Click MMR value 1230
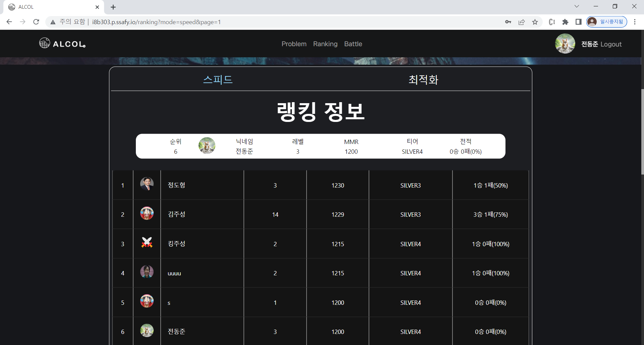The height and width of the screenshot is (345, 644). point(338,186)
